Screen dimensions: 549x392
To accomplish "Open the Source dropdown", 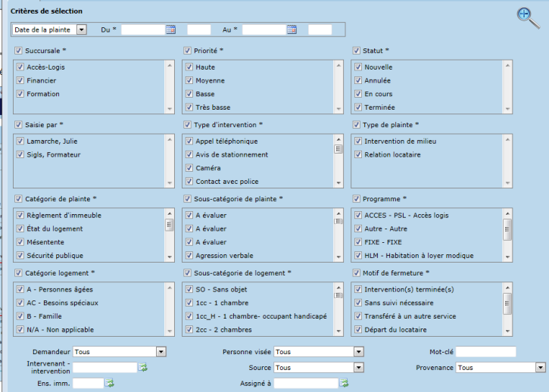I will point(318,367).
